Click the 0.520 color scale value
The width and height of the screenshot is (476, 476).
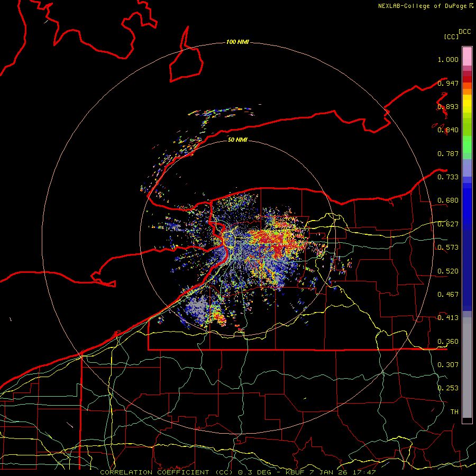pos(448,271)
